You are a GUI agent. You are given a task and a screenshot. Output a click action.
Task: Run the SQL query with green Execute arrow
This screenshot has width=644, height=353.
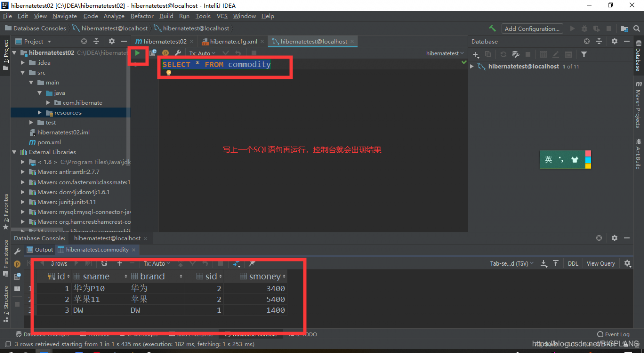137,53
